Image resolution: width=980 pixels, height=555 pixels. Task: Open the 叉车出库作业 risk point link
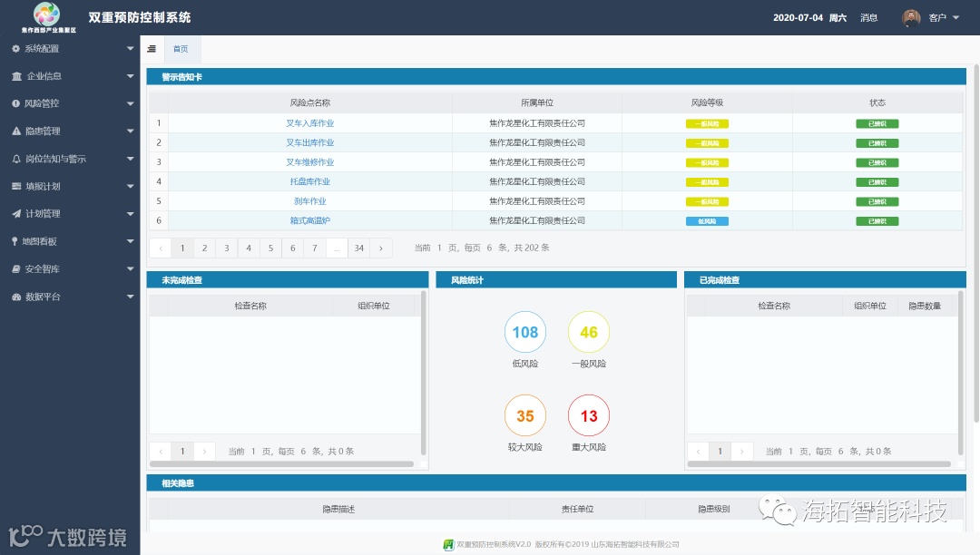[310, 143]
